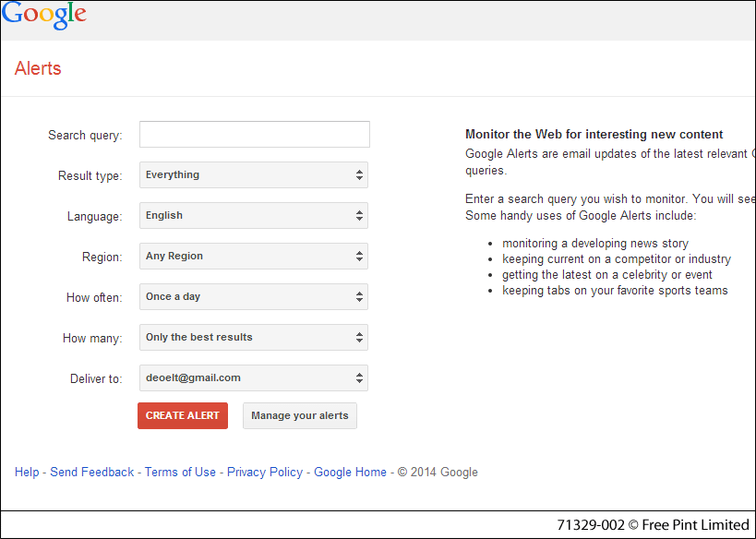
Task: Click the Deliver to label
Action: tap(96, 378)
